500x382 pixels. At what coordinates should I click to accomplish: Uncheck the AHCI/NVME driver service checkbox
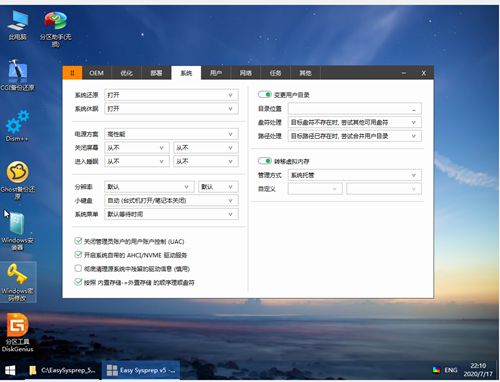click(78, 255)
